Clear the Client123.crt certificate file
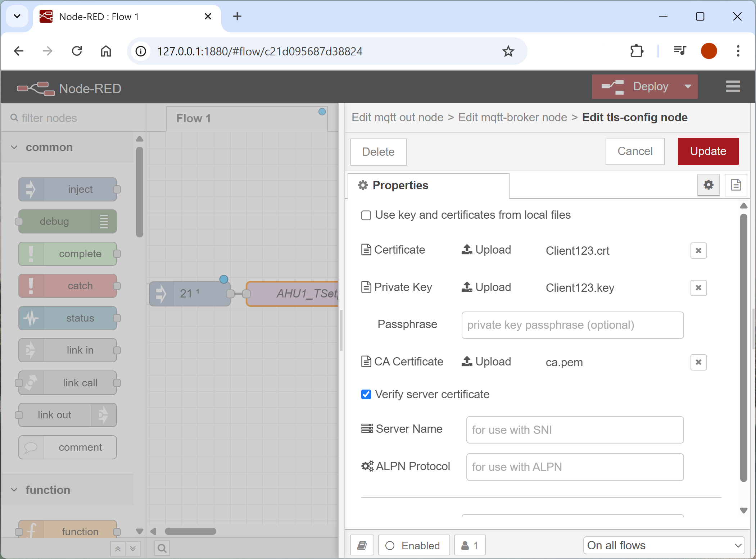The height and width of the screenshot is (559, 756). [x=698, y=251]
